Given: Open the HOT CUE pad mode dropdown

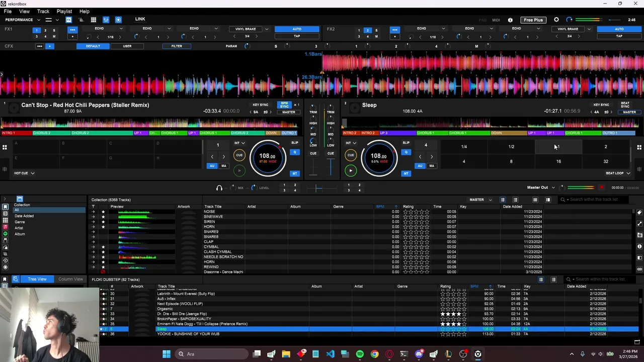Looking at the screenshot, I should 24,173.
